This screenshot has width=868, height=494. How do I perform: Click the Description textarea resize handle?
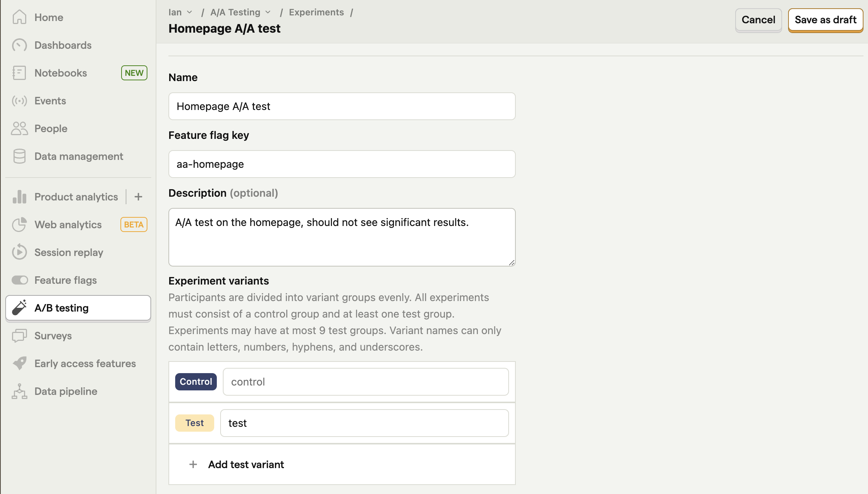point(512,263)
